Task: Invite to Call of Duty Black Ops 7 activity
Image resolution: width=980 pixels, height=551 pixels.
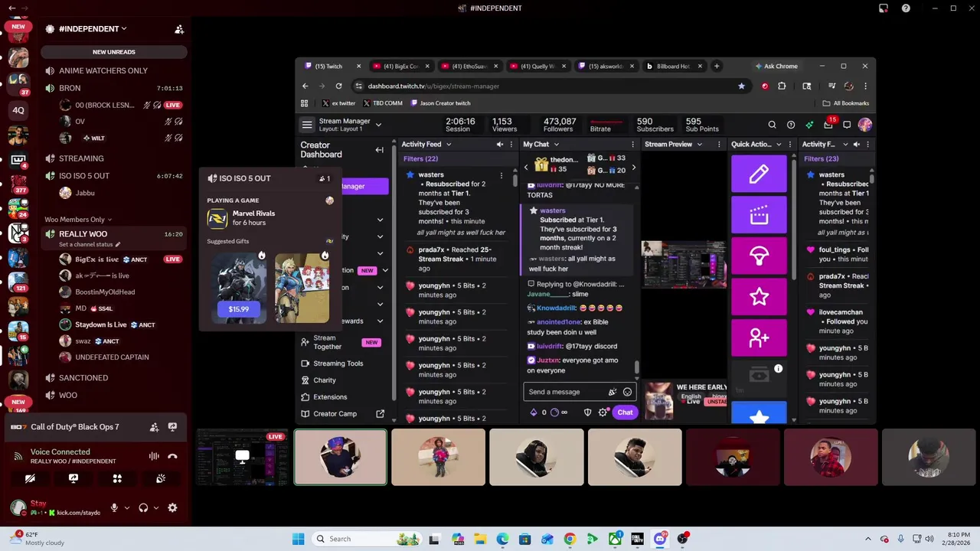Action: pyautogui.click(x=154, y=427)
